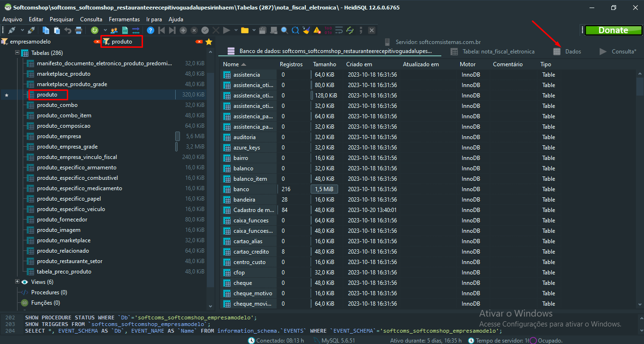Expand the Views (6) tree node
This screenshot has width=644, height=344.
coord(18,282)
